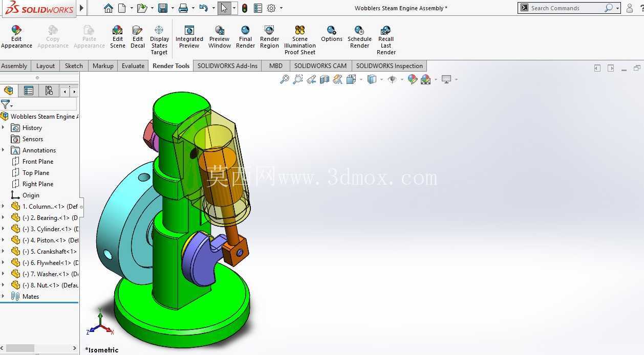
Task: Click Dynamic Annotation Views icon
Action: coord(337,79)
